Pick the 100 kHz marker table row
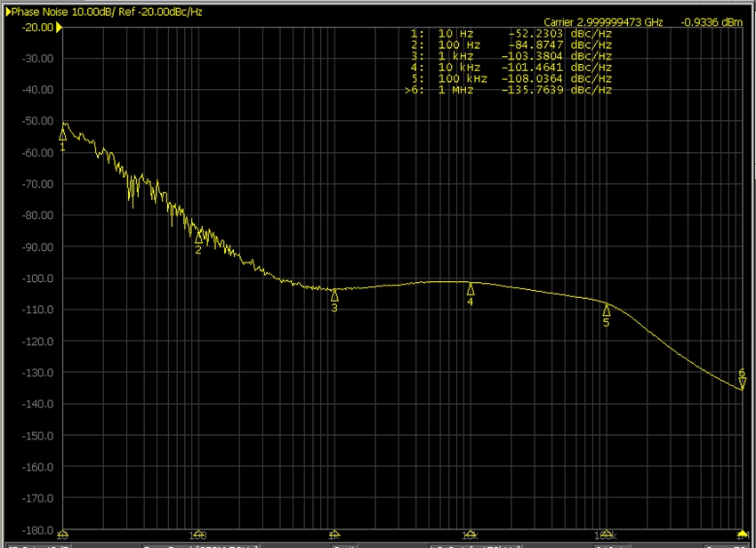 [511, 78]
